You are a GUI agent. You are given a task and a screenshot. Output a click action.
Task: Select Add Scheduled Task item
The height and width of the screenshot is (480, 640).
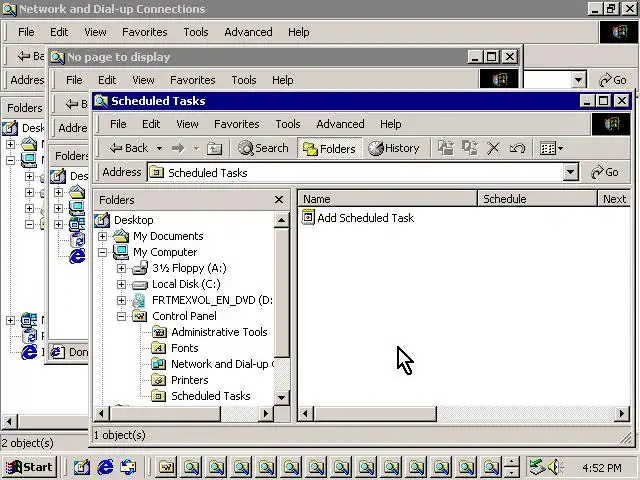[358, 218]
